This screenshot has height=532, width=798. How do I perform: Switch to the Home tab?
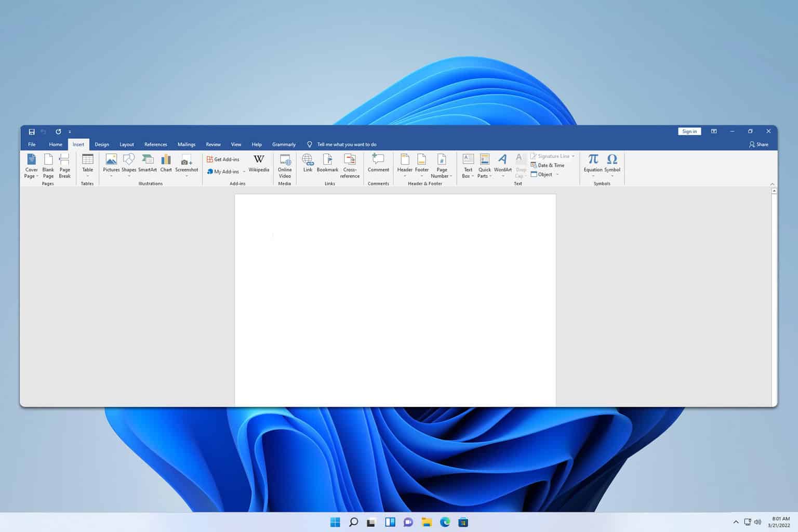[x=56, y=144]
